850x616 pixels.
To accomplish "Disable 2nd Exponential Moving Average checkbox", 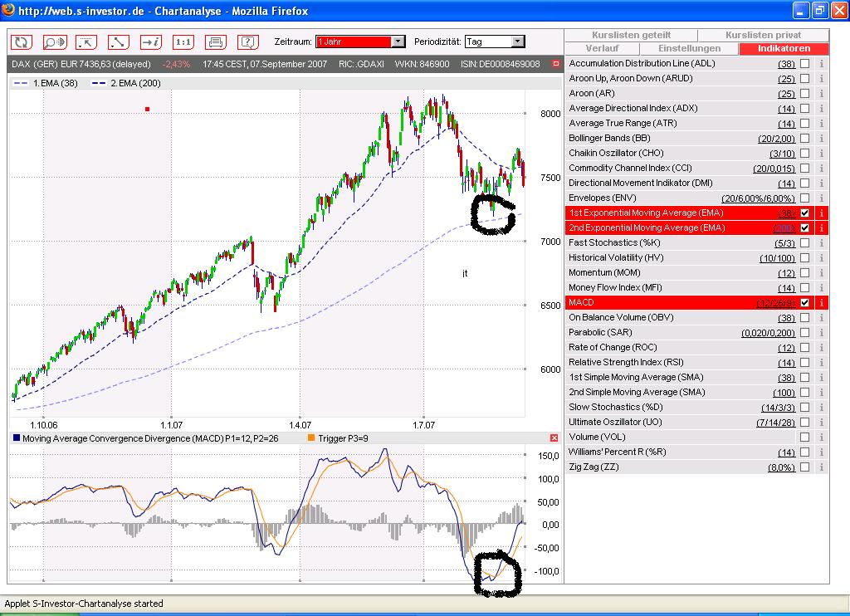I will pos(805,227).
